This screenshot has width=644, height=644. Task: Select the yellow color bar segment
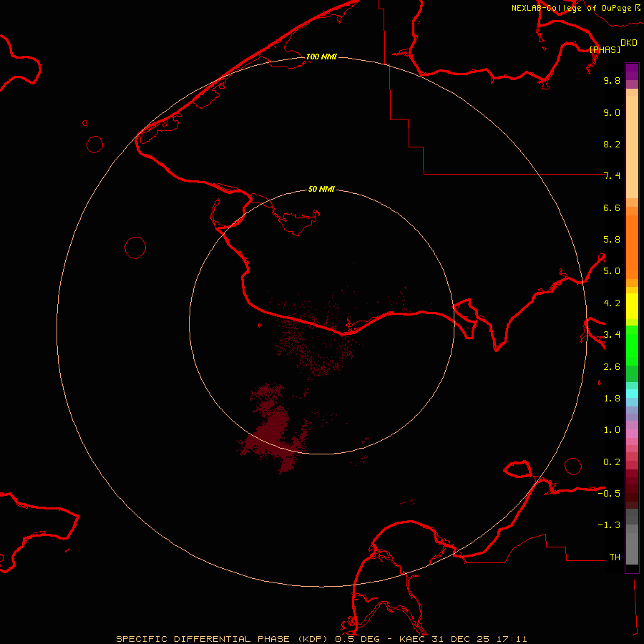[x=632, y=306]
